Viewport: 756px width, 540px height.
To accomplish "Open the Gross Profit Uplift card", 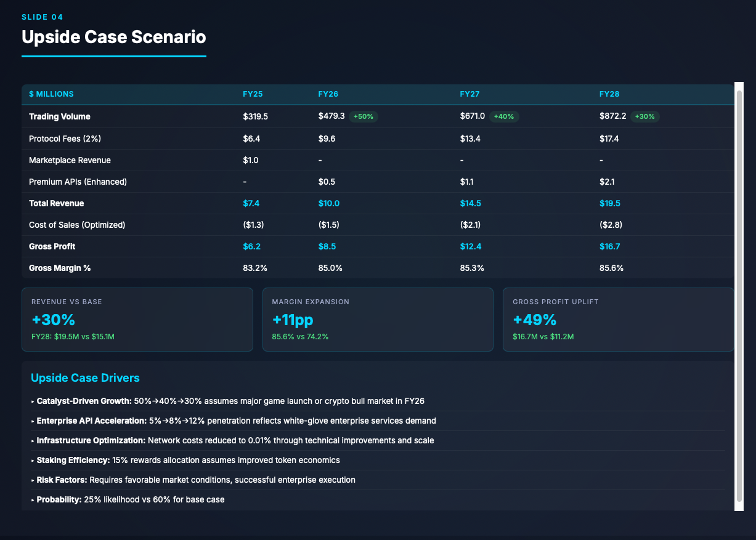I will coord(618,320).
